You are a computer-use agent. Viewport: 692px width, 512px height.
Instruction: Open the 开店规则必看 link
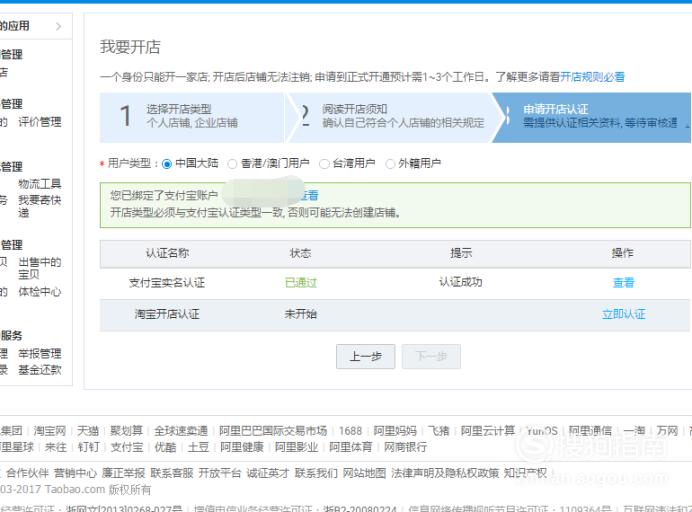click(x=592, y=77)
